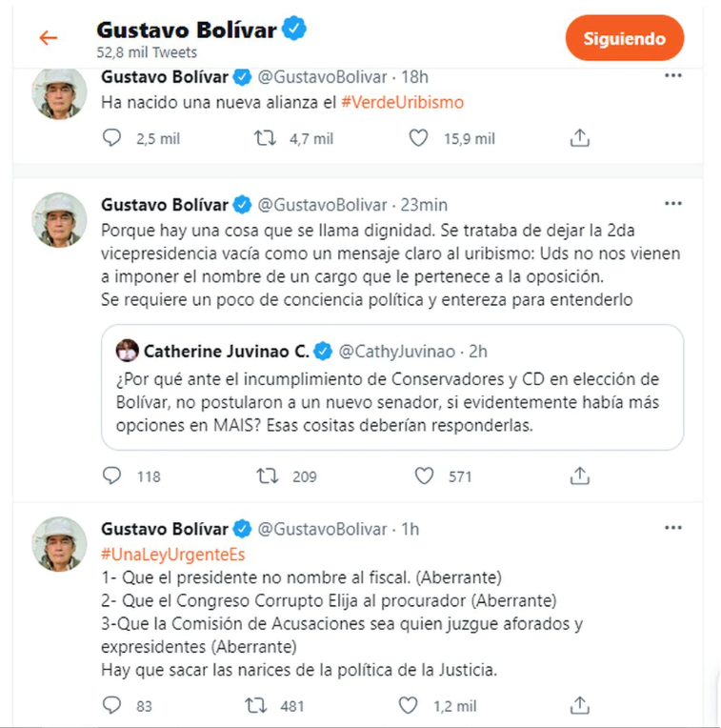Image resolution: width=721 pixels, height=728 pixels.
Task: Share the #UnaLeyUrgenteEs tweet
Action: (579, 705)
